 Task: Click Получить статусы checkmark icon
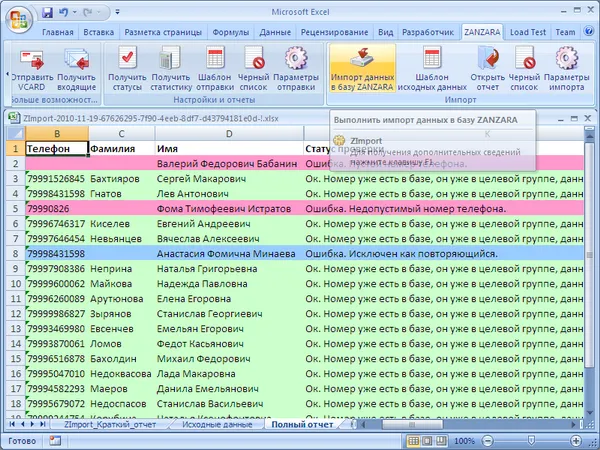coord(127,59)
